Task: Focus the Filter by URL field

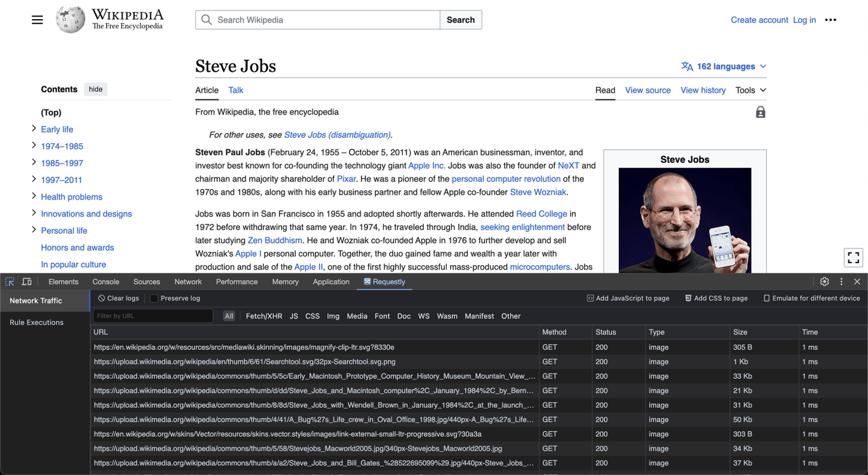Action: pos(153,316)
